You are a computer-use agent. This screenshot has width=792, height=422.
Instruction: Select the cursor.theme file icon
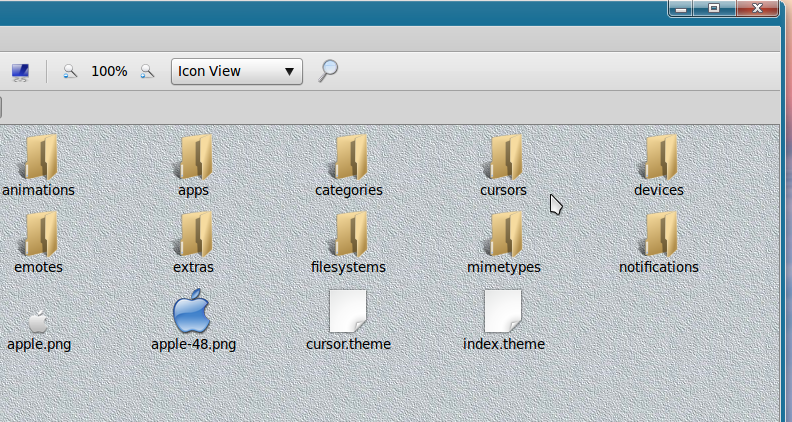(348, 311)
